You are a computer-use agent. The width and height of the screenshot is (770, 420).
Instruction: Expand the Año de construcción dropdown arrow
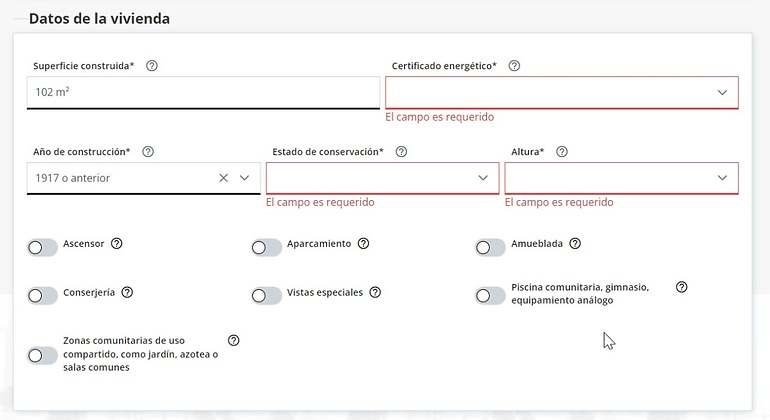click(245, 178)
